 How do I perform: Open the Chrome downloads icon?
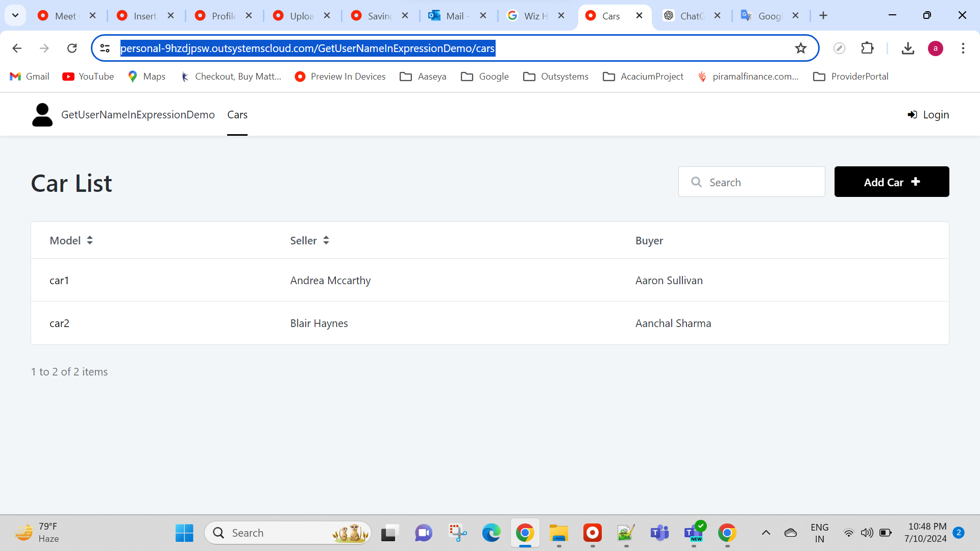coord(908,48)
